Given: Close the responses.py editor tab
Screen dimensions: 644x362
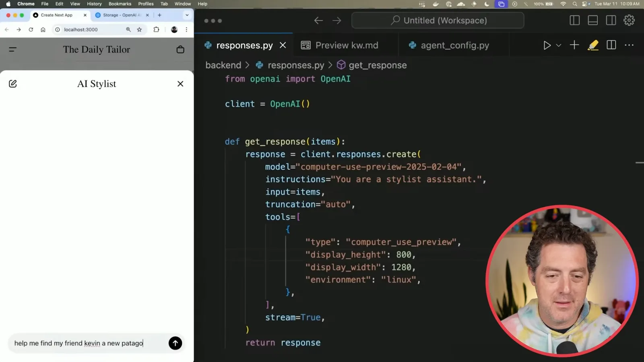Looking at the screenshot, I should (283, 45).
